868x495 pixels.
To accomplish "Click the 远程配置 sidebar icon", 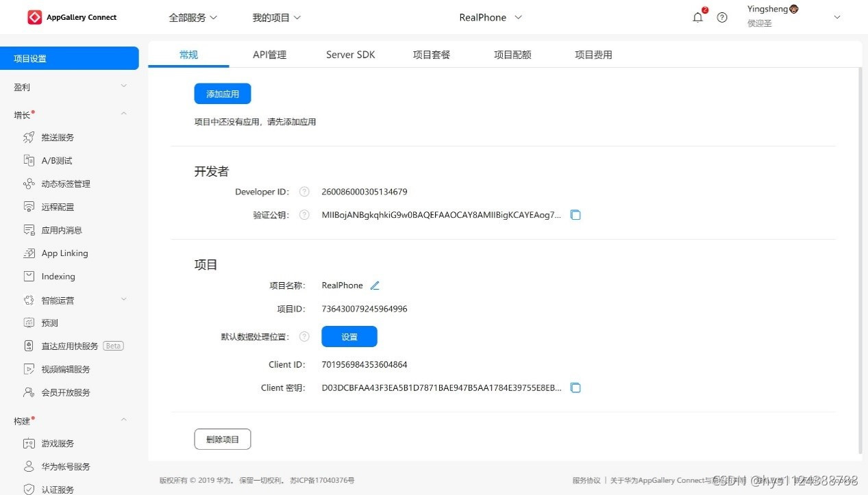I will [29, 207].
